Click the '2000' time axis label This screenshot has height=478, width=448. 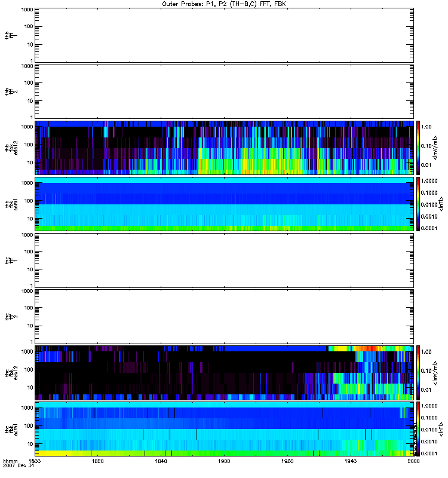pos(413,461)
